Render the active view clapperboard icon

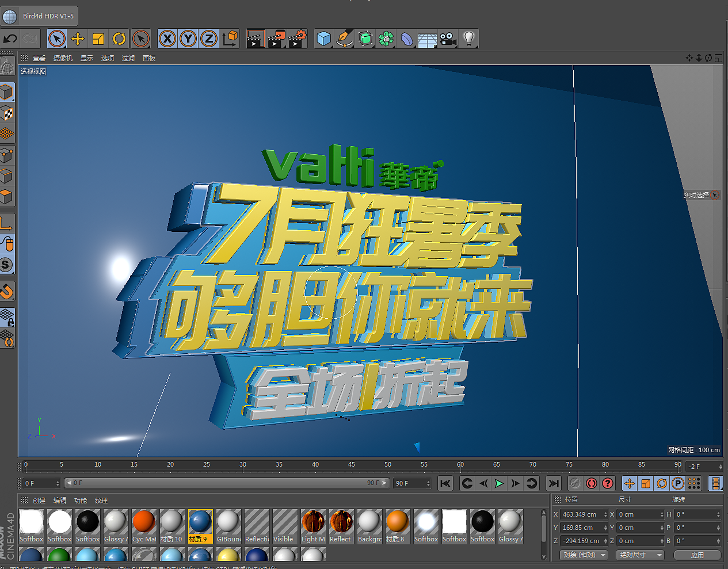[256, 39]
